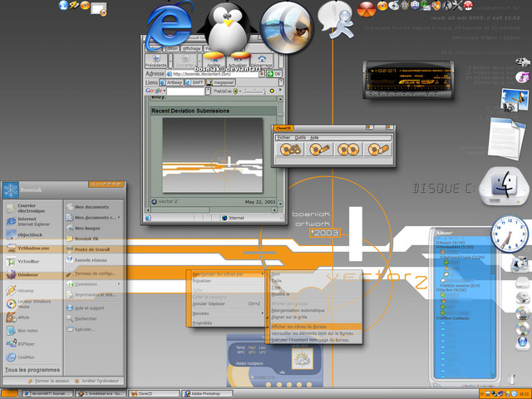Open the iTunes music note icon

(x=523, y=77)
